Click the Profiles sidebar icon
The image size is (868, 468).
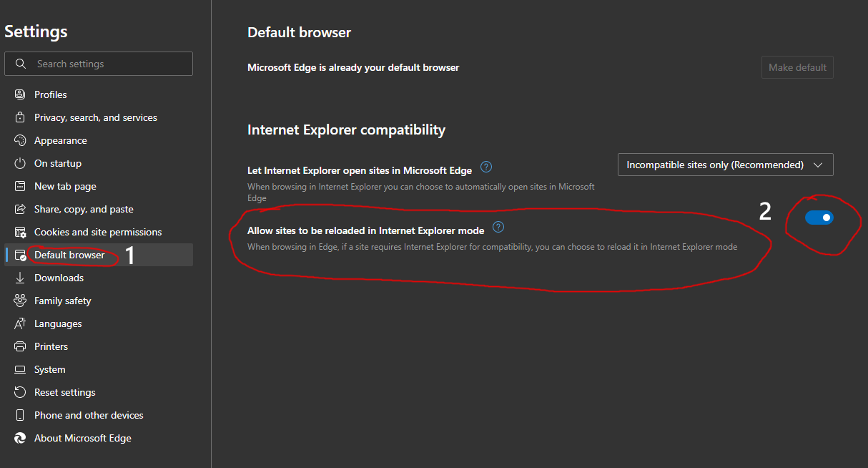point(20,94)
